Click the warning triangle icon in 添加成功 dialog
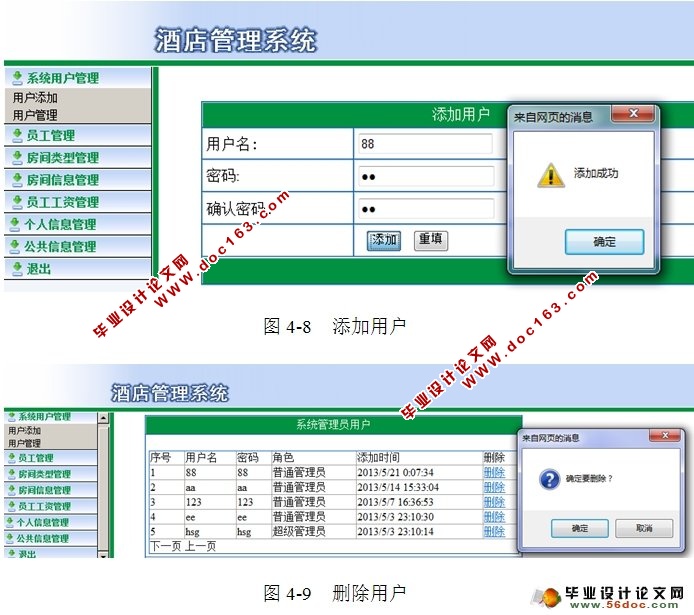 [551, 175]
